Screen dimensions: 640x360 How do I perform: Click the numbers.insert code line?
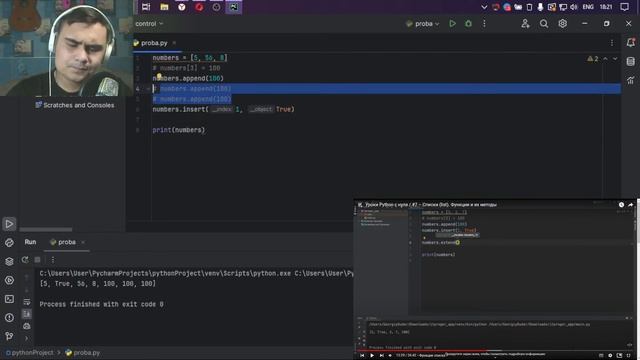[223, 109]
